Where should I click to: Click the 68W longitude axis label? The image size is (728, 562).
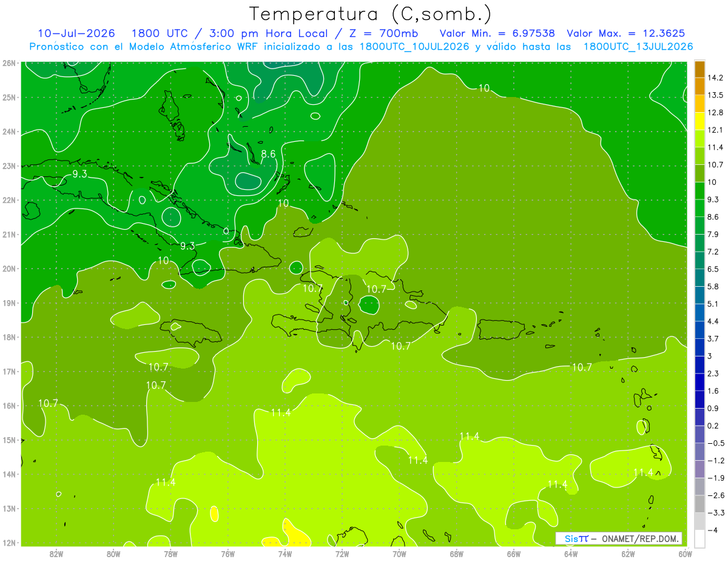point(456,553)
